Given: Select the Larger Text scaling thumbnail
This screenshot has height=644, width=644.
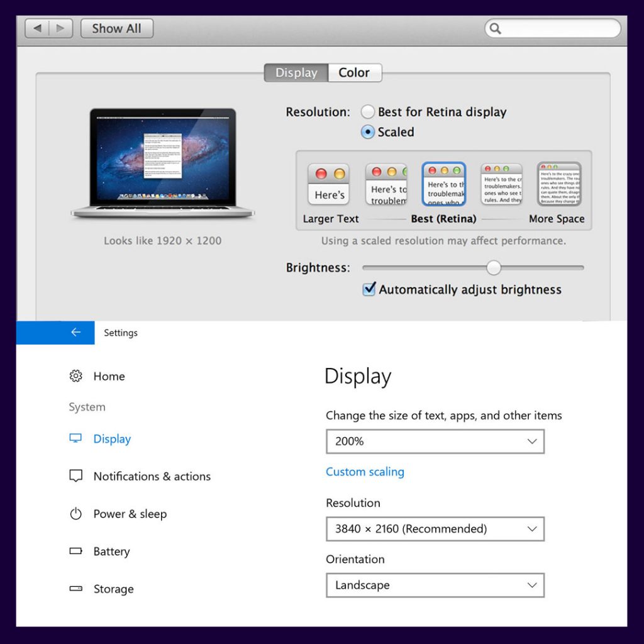Looking at the screenshot, I should pyautogui.click(x=328, y=183).
